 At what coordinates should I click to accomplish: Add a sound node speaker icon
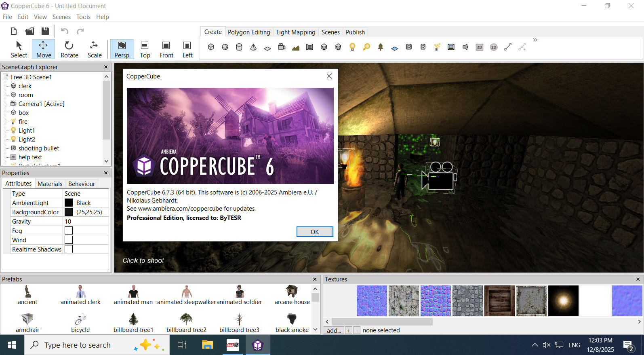click(465, 47)
